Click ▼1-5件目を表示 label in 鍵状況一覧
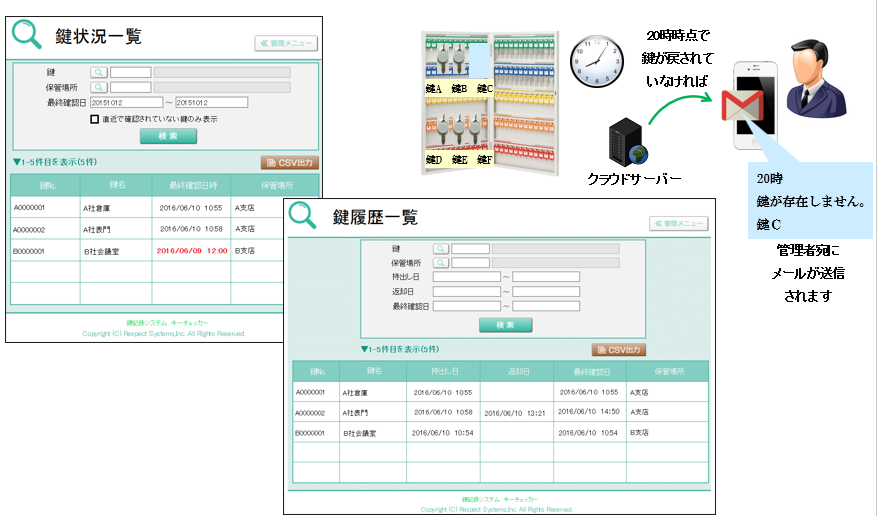This screenshot has height=518, width=877. 55,162
